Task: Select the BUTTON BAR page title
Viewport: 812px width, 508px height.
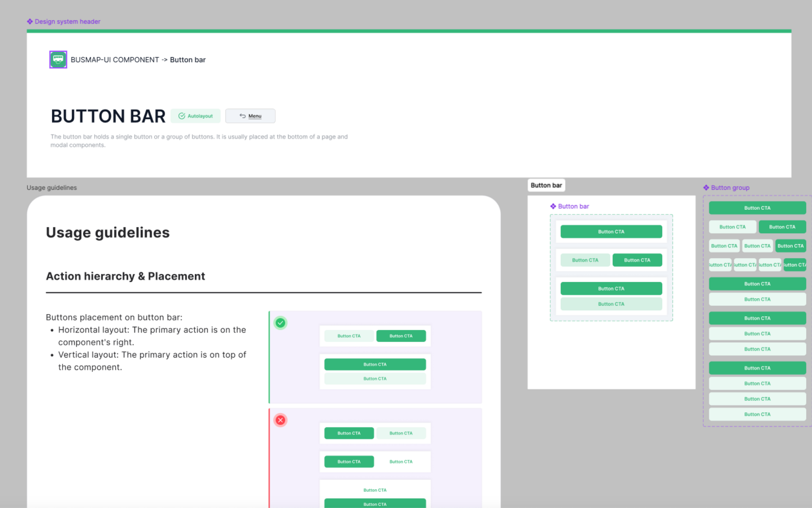Action: click(108, 116)
